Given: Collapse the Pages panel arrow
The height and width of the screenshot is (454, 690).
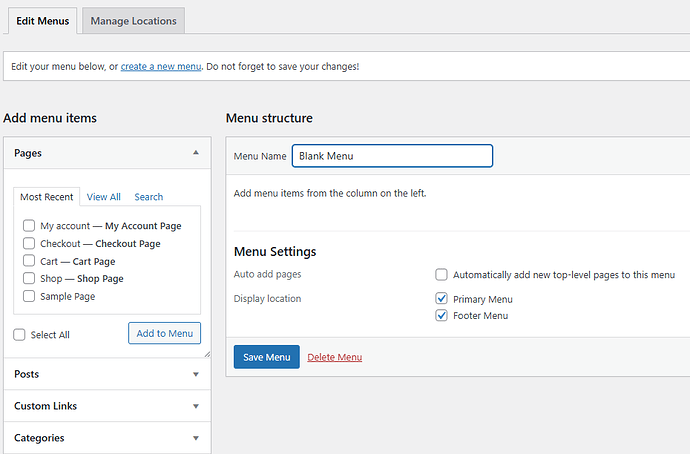Looking at the screenshot, I should [x=195, y=153].
